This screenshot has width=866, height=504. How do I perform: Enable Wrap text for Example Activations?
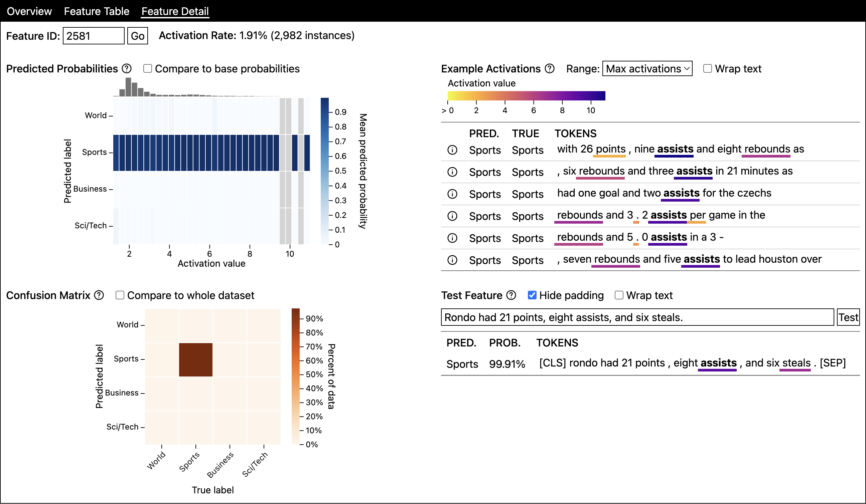[708, 69]
